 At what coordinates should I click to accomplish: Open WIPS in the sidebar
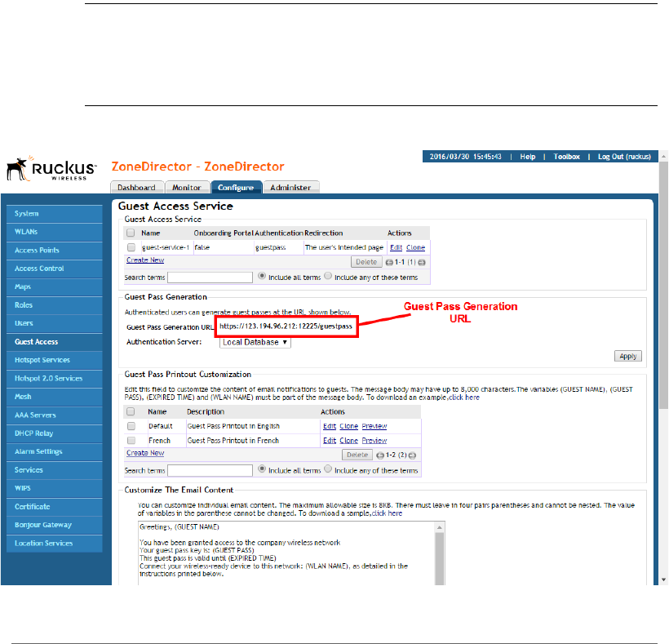click(x=55, y=488)
